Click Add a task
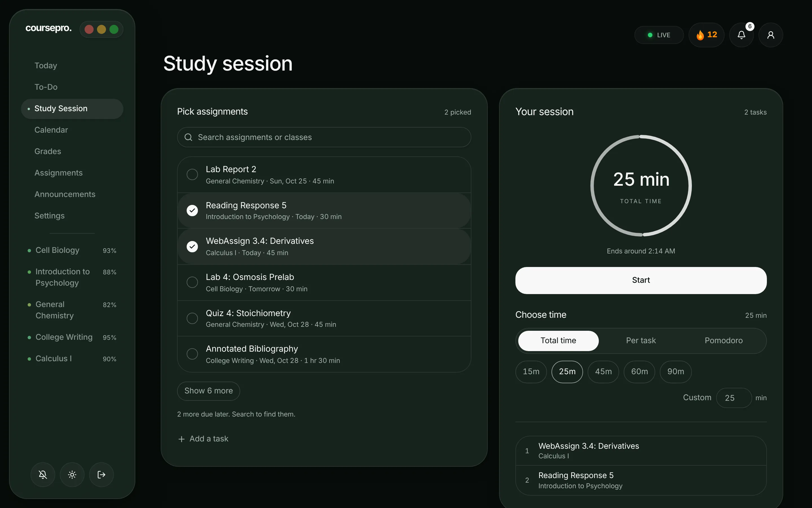Image resolution: width=812 pixels, height=508 pixels. (203, 439)
